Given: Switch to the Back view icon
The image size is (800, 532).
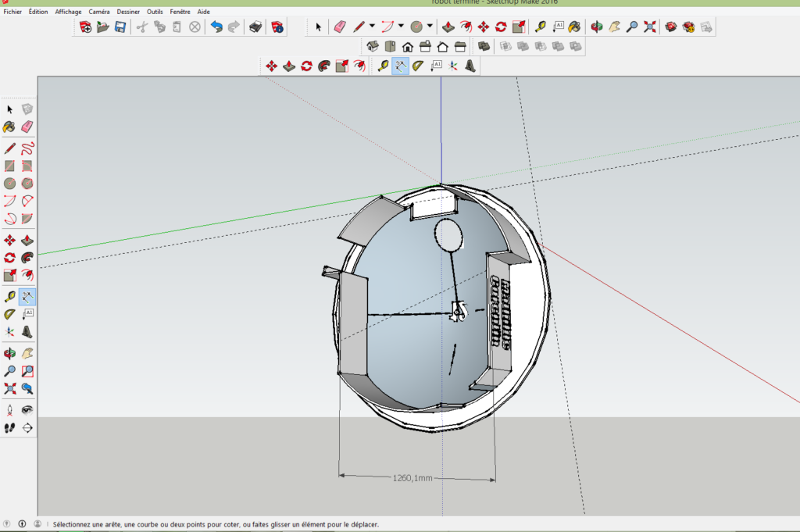Looking at the screenshot, I should (442, 47).
